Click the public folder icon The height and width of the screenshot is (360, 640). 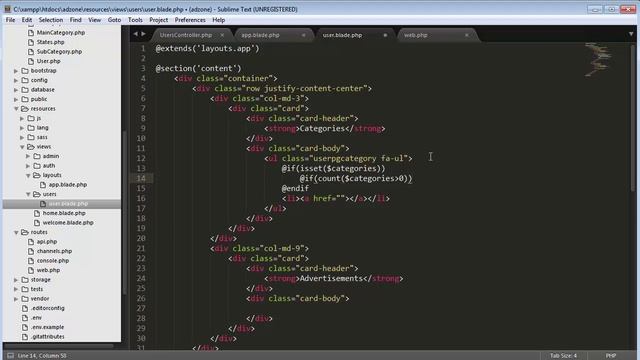24,99
